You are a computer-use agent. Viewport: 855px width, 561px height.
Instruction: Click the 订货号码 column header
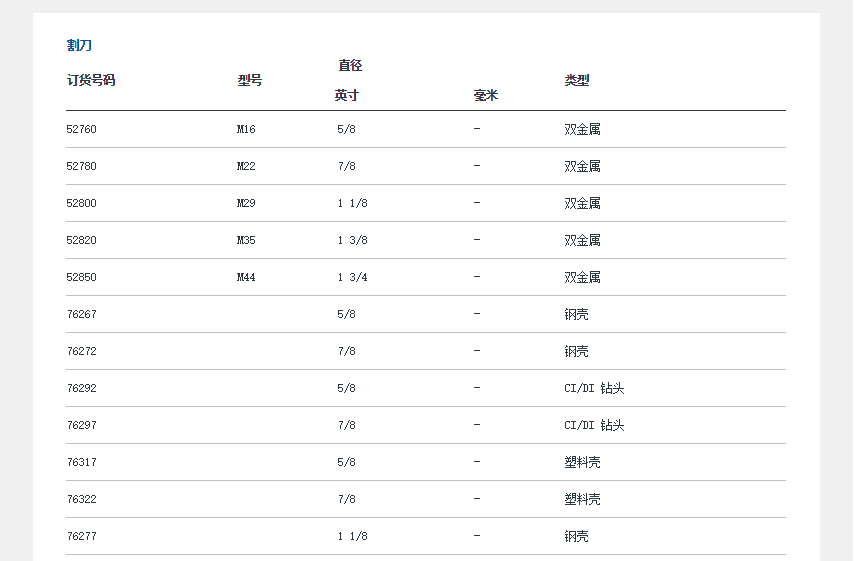91,80
